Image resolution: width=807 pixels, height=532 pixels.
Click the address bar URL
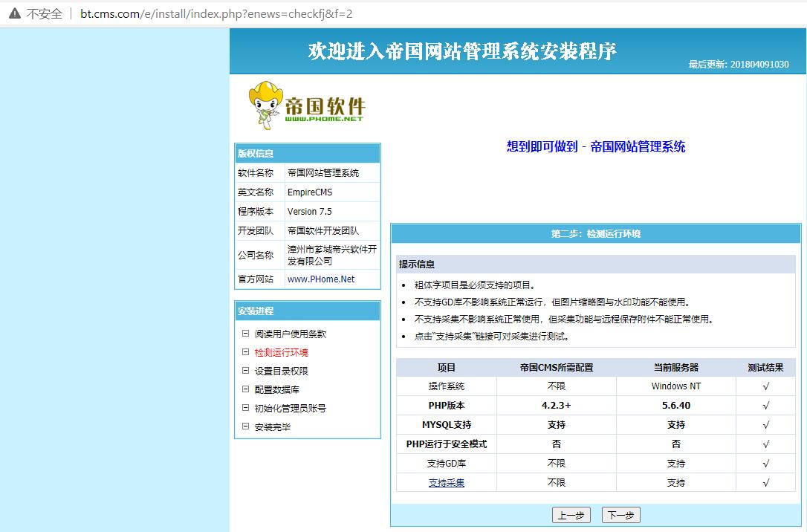(216, 14)
